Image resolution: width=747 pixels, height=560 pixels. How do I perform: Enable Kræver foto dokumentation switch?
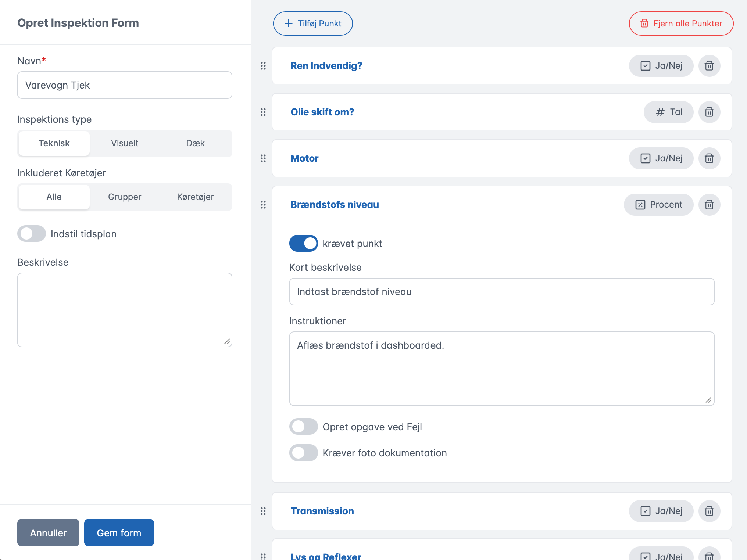click(x=303, y=453)
